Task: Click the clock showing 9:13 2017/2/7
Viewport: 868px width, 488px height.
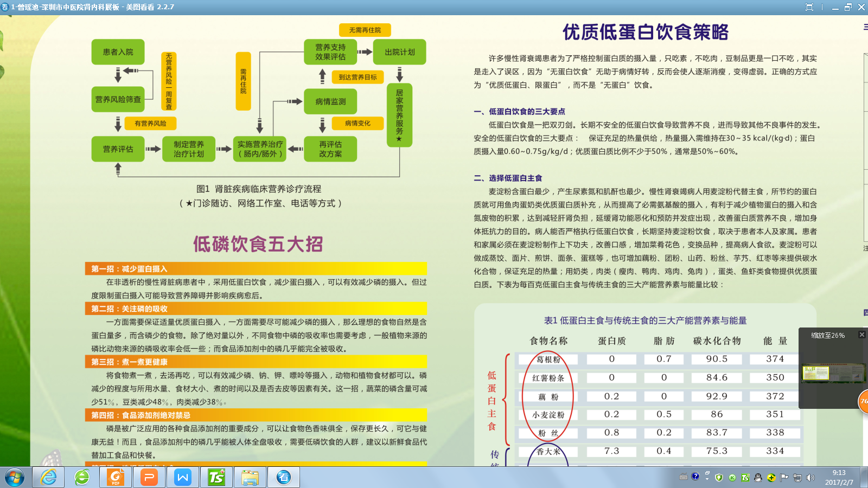Action: click(x=839, y=478)
